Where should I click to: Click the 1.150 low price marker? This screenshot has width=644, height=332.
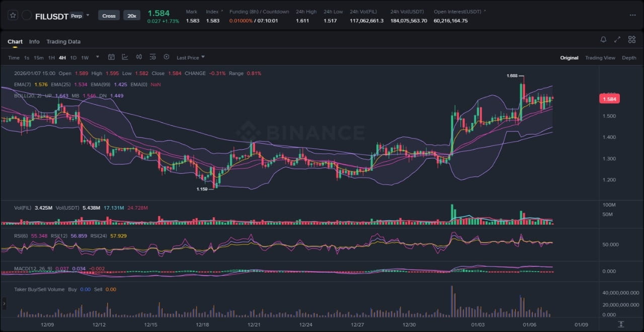click(x=202, y=189)
